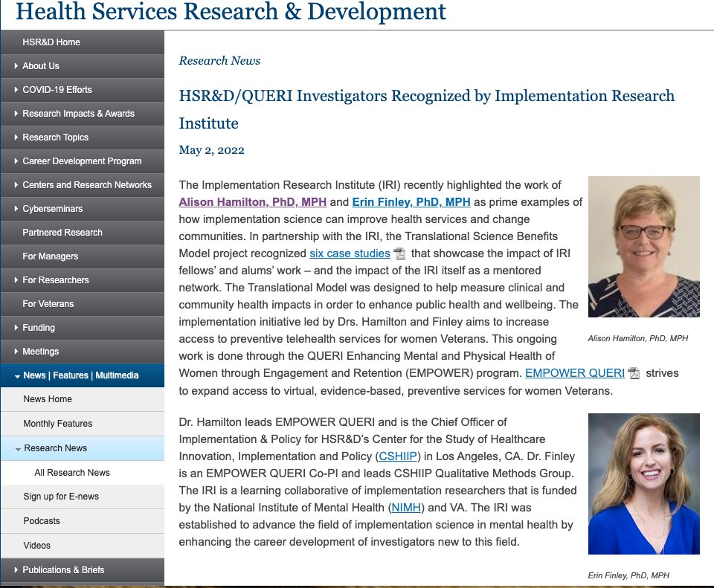714x588 pixels.
Task: Open the For Managers menu item
Action: [83, 256]
